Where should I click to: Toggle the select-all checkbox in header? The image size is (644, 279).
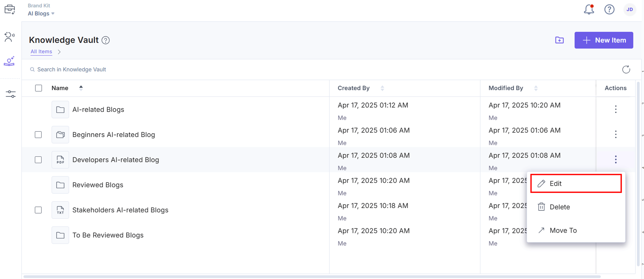click(x=39, y=88)
